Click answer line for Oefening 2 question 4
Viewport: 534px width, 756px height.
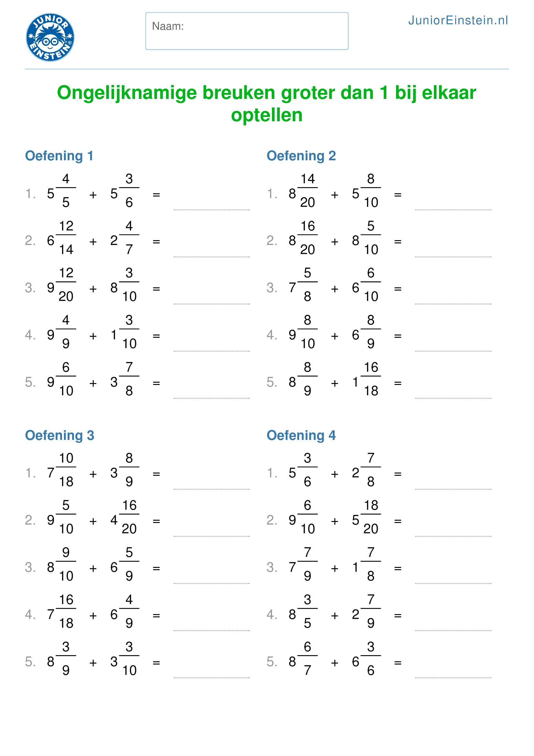tap(453, 351)
